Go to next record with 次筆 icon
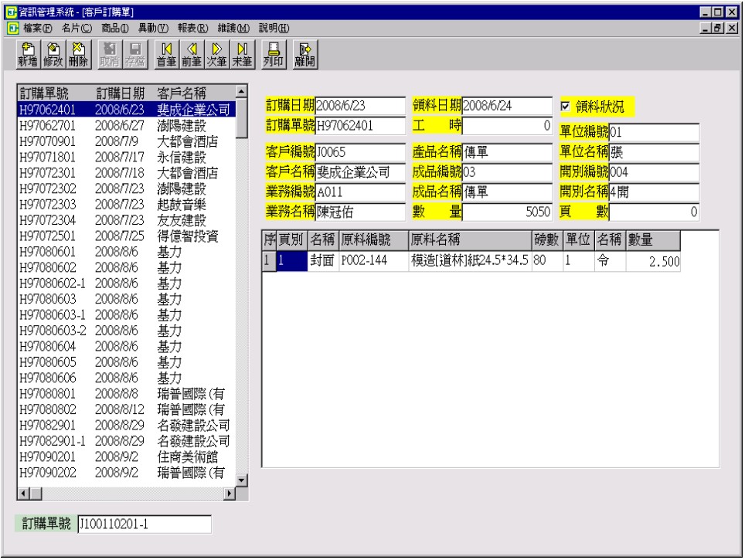 (x=217, y=55)
